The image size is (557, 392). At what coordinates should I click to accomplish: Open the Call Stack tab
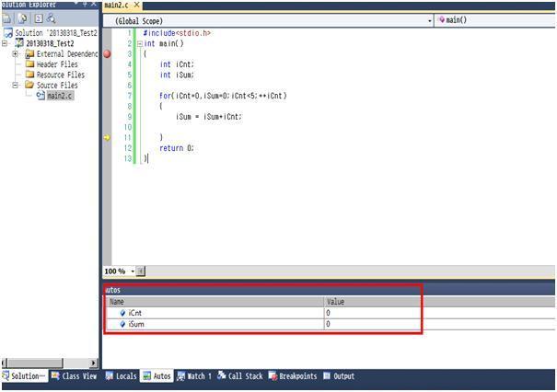(x=240, y=376)
